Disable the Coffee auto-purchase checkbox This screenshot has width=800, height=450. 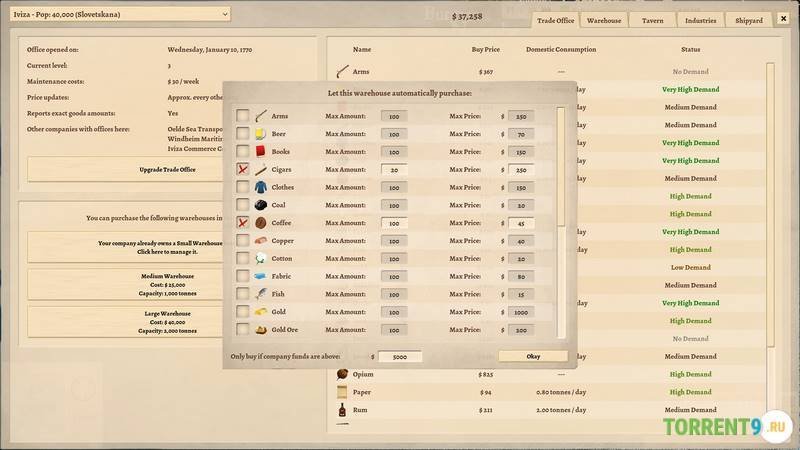click(243, 223)
